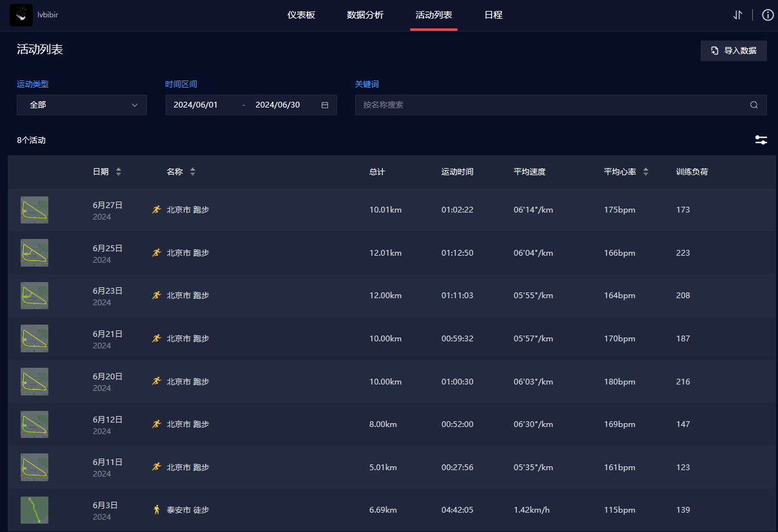Open the map thumbnail for the 6月20日 run

point(34,381)
